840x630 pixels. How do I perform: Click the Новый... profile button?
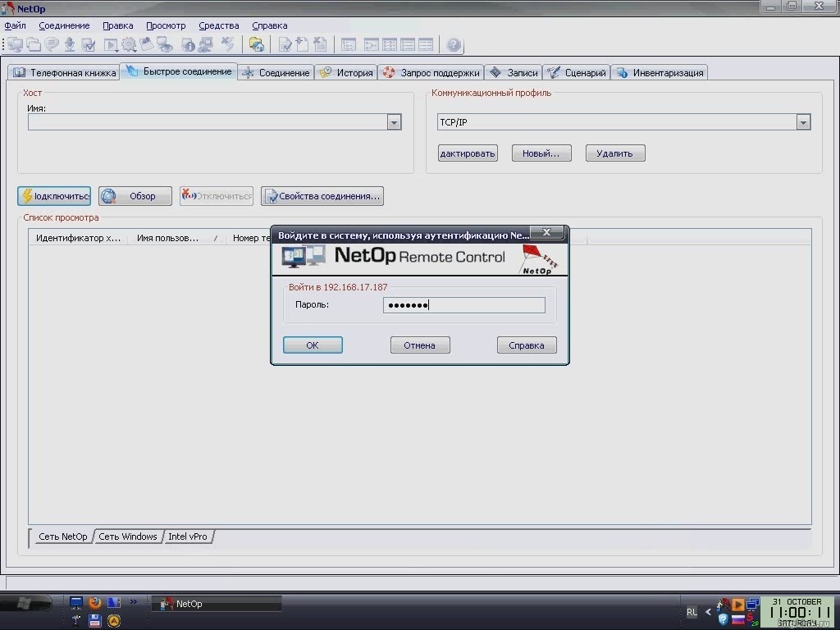tap(541, 153)
